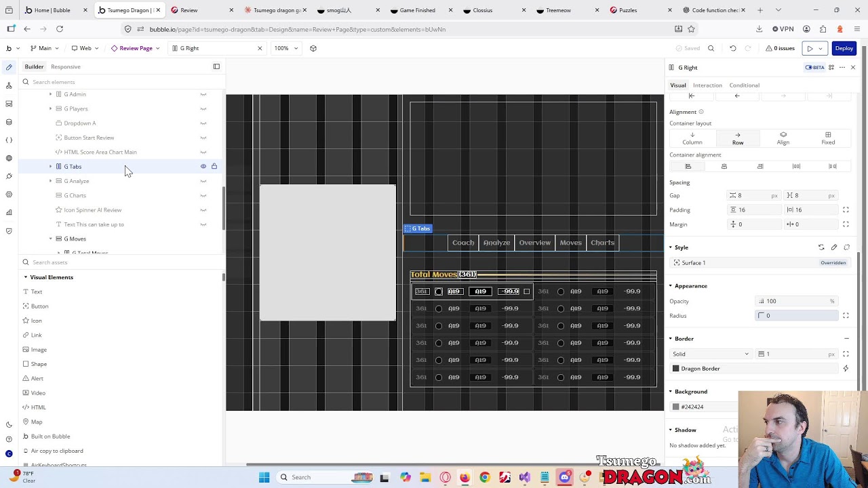The height and width of the screenshot is (488, 868).
Task: Expand the G Tabs tree item
Action: (x=50, y=166)
